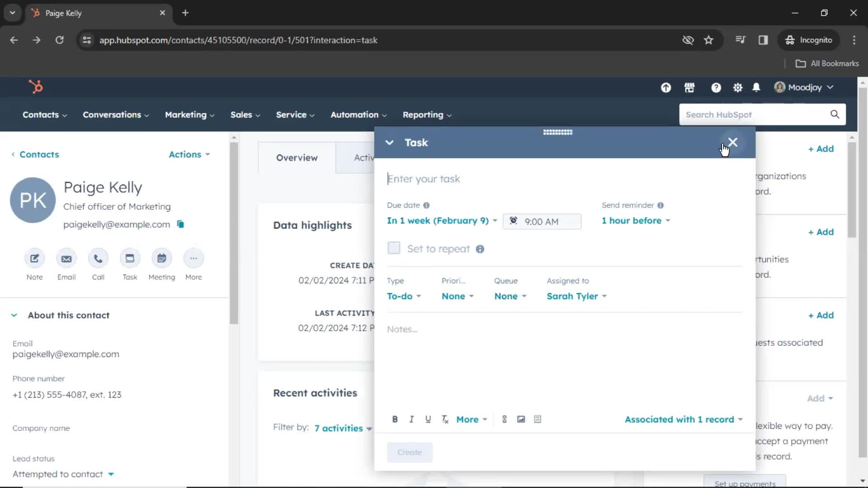
Task: Expand the Type dropdown for task
Action: (404, 296)
